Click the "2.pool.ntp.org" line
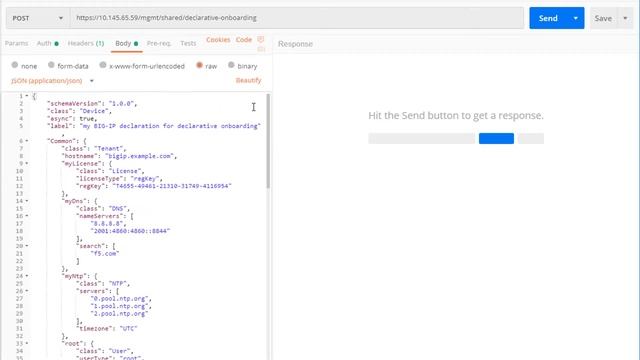 (119, 313)
